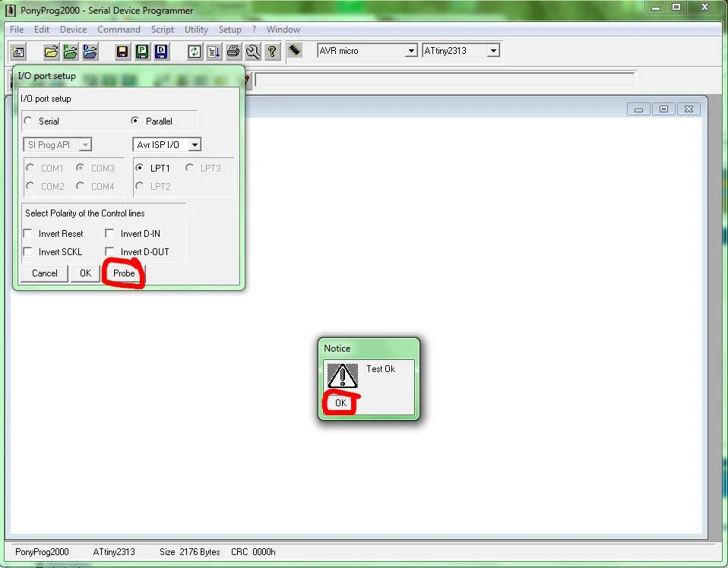Open the File menu
This screenshot has height=568, width=728.
(17, 29)
